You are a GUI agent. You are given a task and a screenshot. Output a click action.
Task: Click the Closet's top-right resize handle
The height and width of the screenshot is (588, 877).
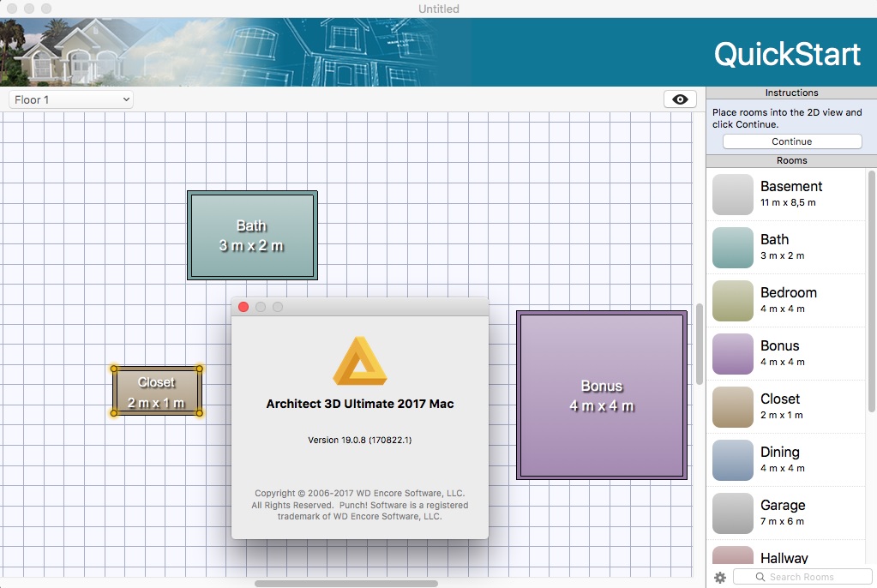(x=200, y=369)
